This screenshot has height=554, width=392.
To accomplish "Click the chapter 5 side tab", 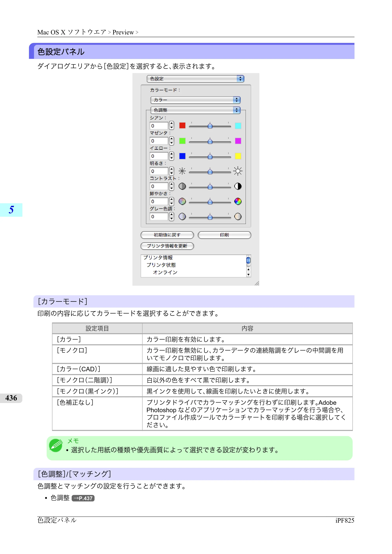I will [x=11, y=210].
